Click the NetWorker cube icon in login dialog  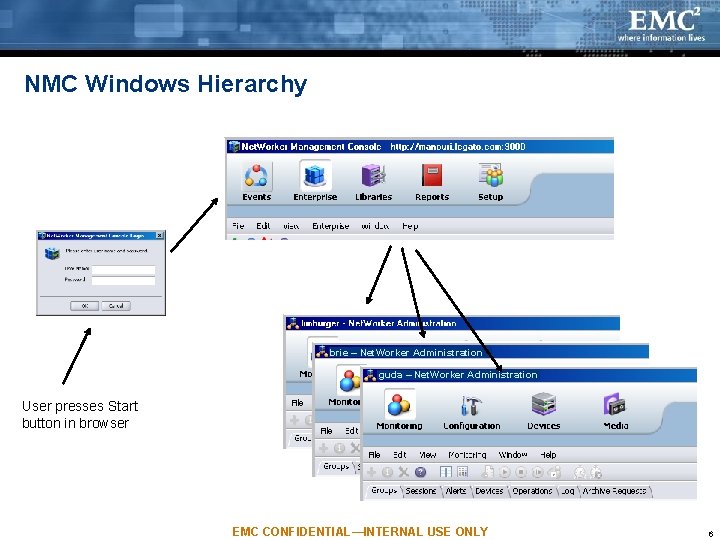[x=52, y=253]
